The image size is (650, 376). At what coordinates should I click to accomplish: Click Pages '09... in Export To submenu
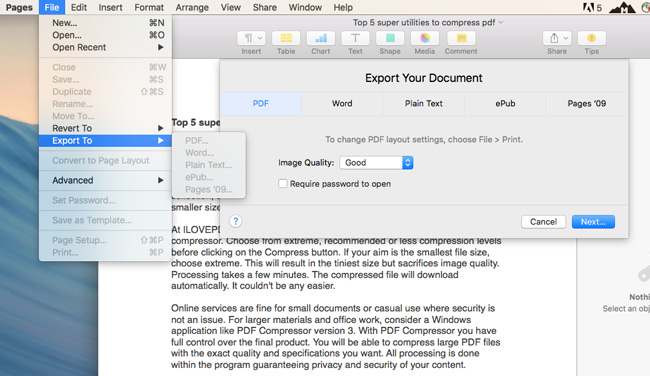(x=209, y=189)
